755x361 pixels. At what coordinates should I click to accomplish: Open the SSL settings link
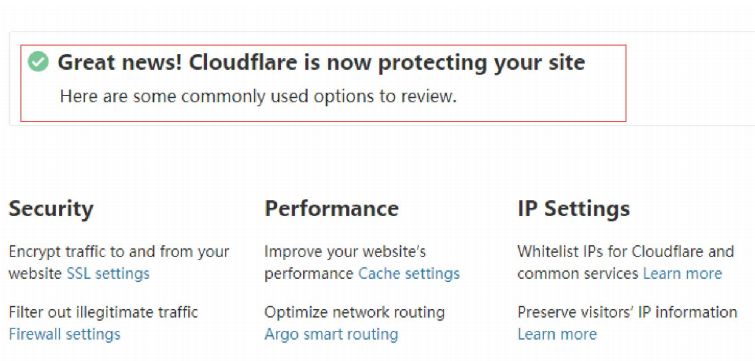click(x=108, y=274)
